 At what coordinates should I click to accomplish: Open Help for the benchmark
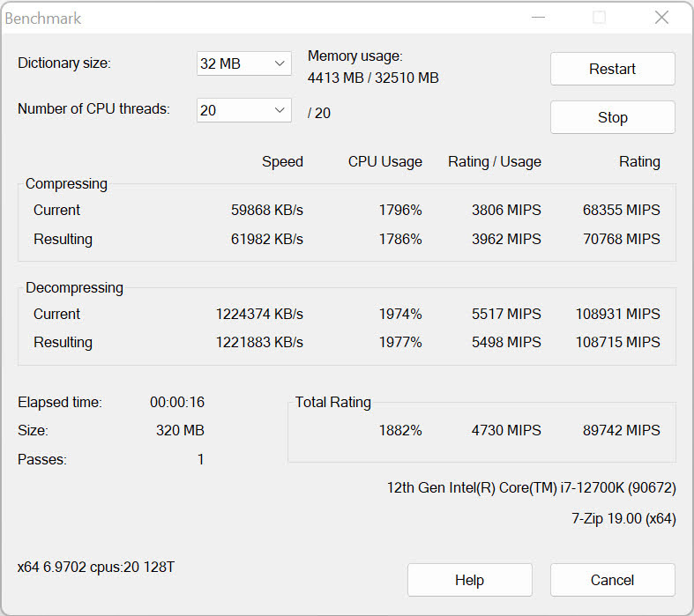click(x=469, y=580)
